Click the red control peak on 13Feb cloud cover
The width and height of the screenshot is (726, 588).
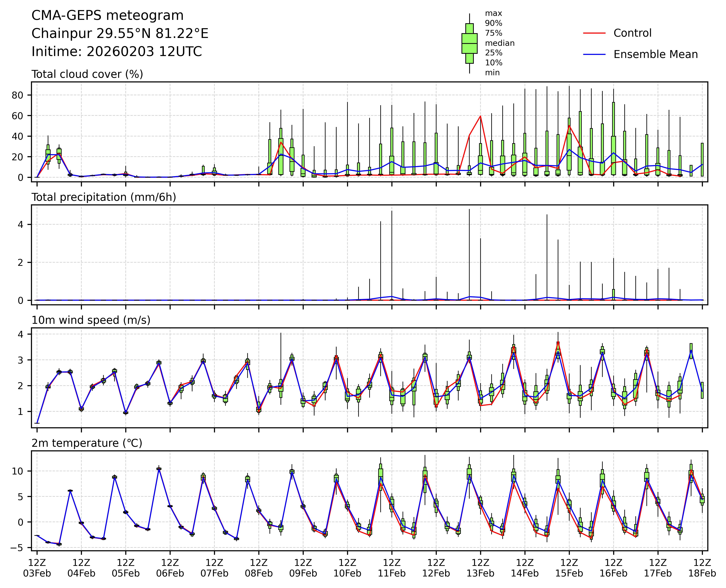(481, 116)
